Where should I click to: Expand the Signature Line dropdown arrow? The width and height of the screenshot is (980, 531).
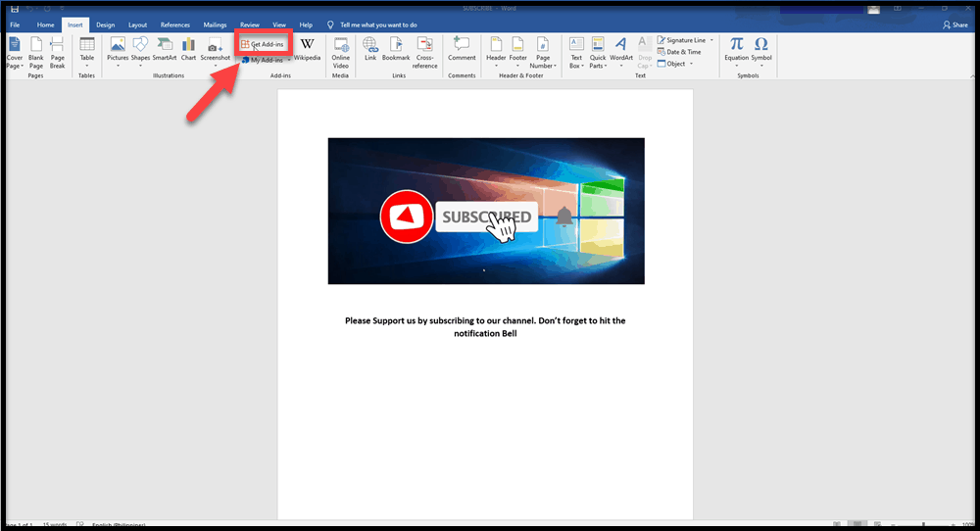pyautogui.click(x=711, y=40)
